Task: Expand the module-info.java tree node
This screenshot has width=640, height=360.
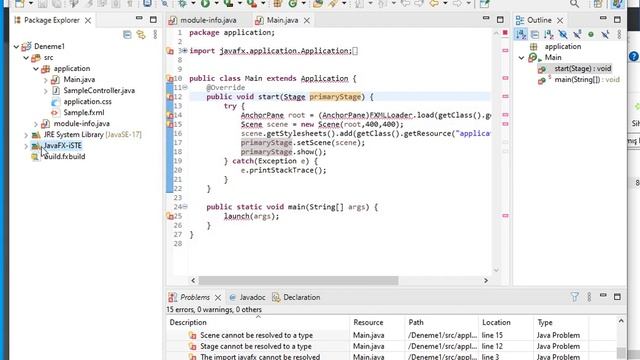Action: (36, 124)
